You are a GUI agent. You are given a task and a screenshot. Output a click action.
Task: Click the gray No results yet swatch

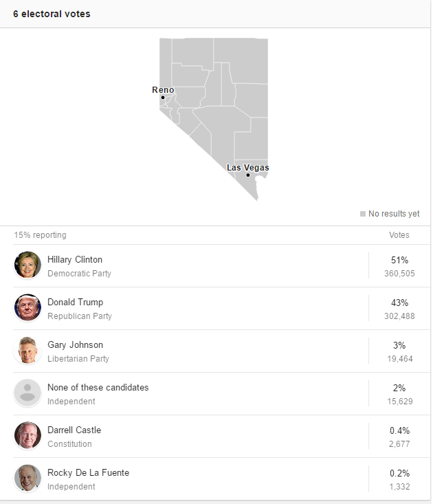(x=363, y=214)
